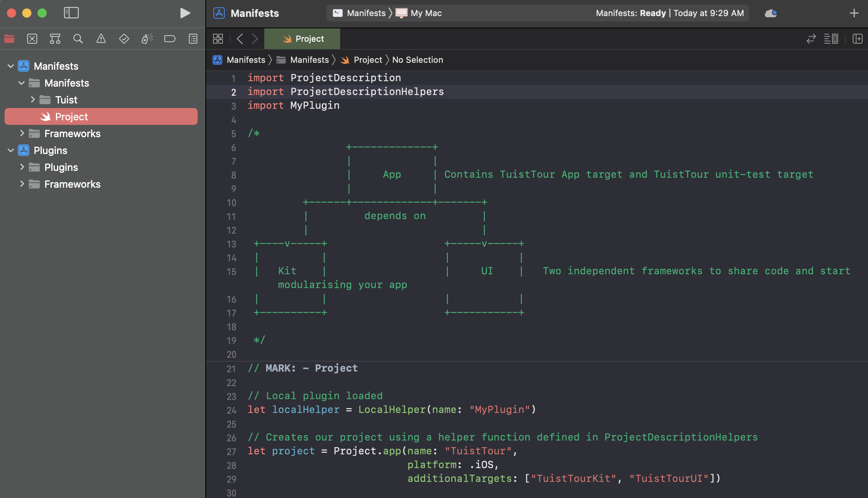Open the Report navigator icon

tap(193, 39)
